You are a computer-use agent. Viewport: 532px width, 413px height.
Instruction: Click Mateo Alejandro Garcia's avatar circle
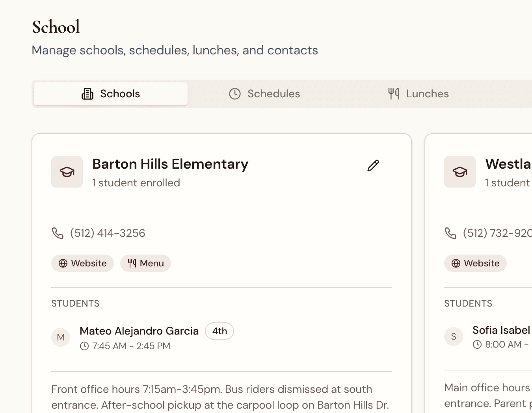(x=61, y=337)
